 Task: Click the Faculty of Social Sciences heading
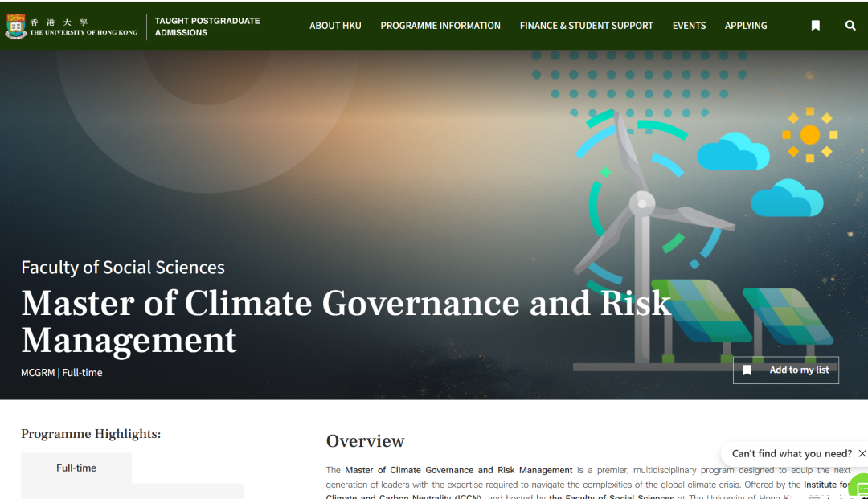(x=123, y=268)
